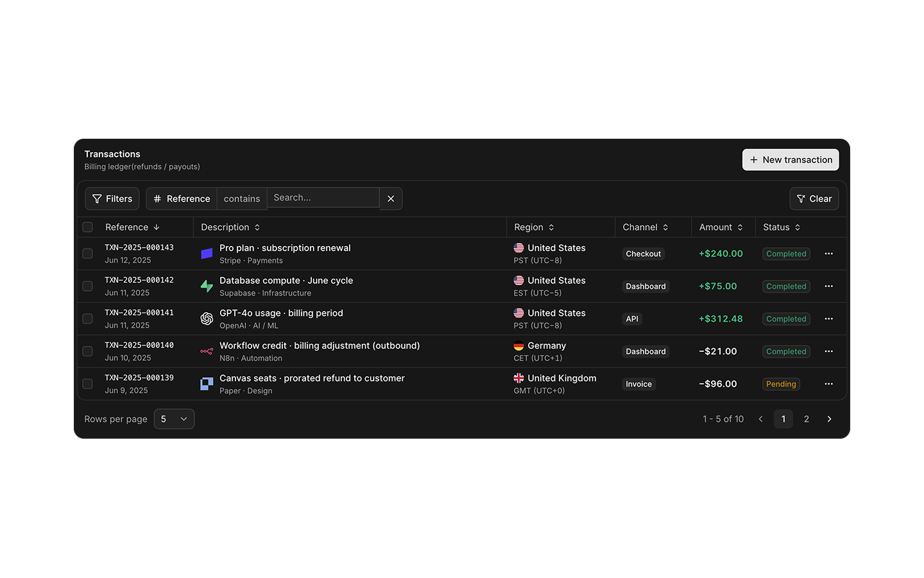Viewport: 924px width, 578px height.
Task: Sort by the Amount column
Action: [721, 227]
